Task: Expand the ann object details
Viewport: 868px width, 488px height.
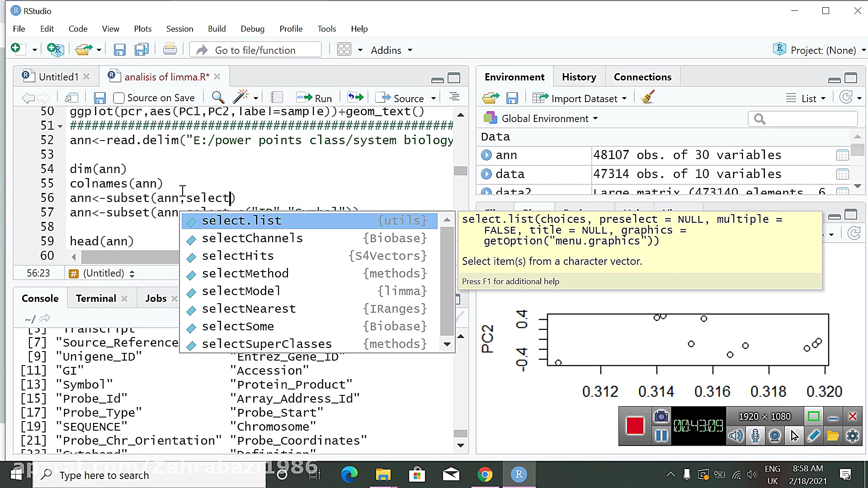Action: (x=486, y=155)
